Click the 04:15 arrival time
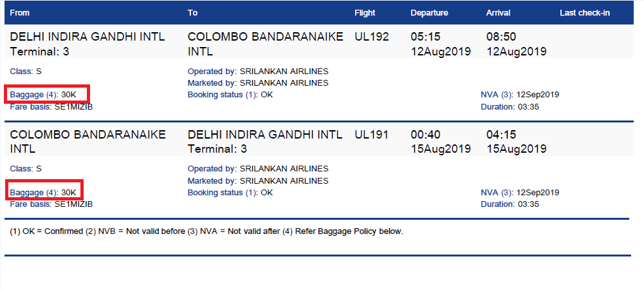The height and width of the screenshot is (290, 644). click(501, 135)
